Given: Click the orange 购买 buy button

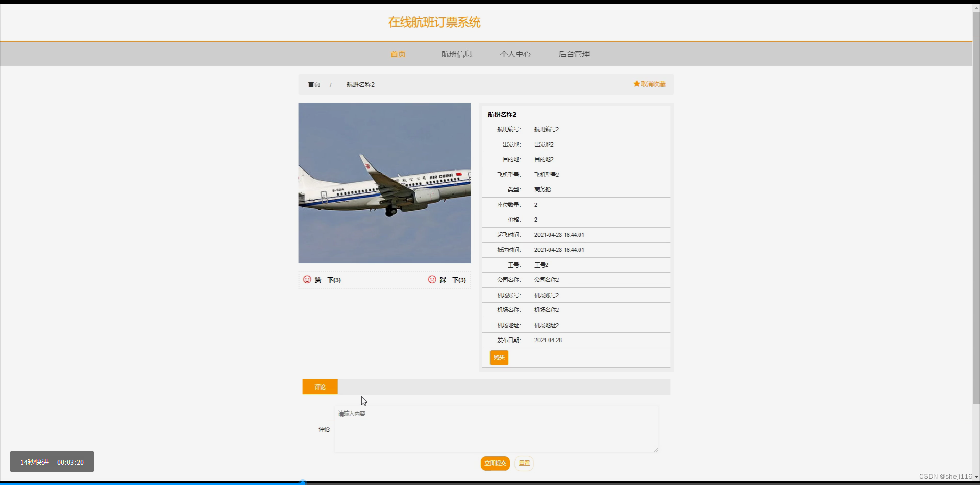Looking at the screenshot, I should [x=499, y=357].
